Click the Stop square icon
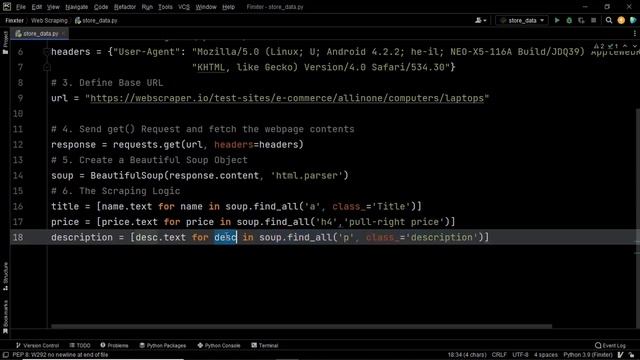640x360 pixels. (x=593, y=20)
